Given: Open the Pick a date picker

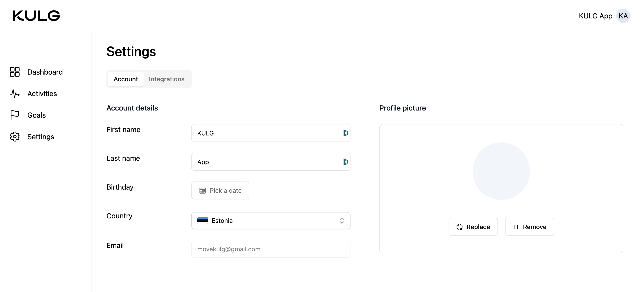Looking at the screenshot, I should (220, 190).
